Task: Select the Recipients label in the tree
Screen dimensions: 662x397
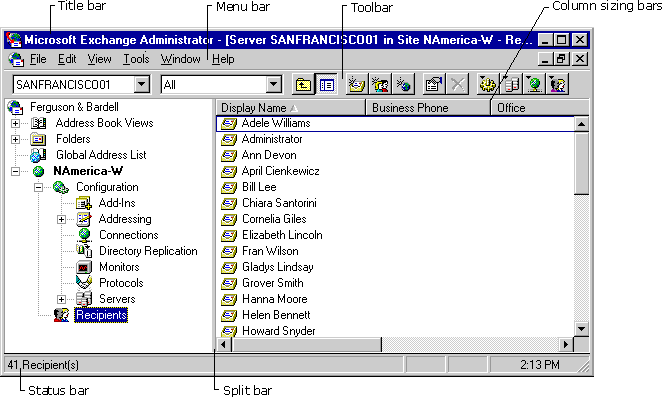Action: tap(101, 315)
